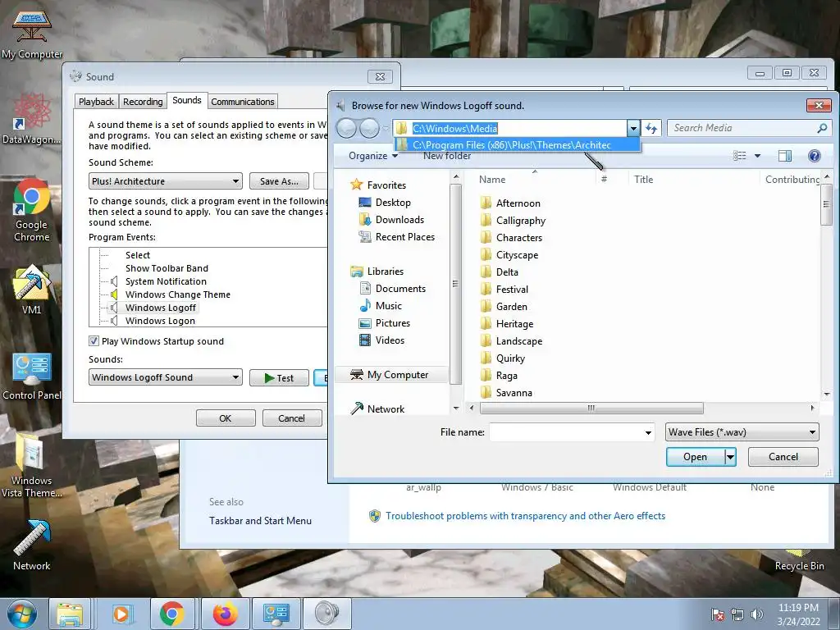The width and height of the screenshot is (840, 630).
Task: Open Wave Files (*.wav) file type dropdown
Action: [742, 432]
